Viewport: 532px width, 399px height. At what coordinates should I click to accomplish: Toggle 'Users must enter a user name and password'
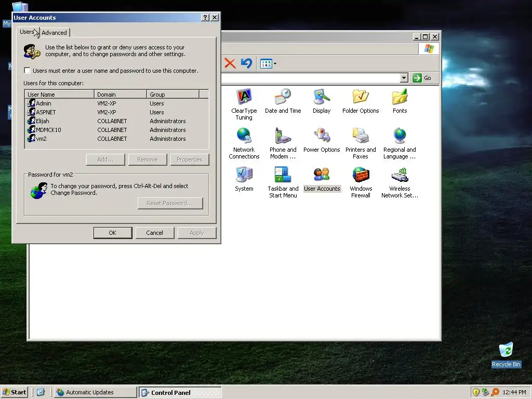pos(28,71)
